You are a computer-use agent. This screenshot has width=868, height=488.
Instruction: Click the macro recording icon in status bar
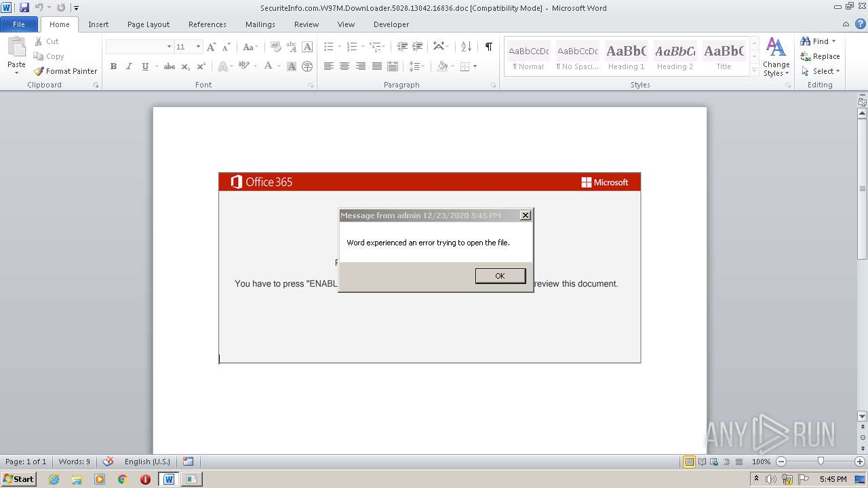(188, 462)
